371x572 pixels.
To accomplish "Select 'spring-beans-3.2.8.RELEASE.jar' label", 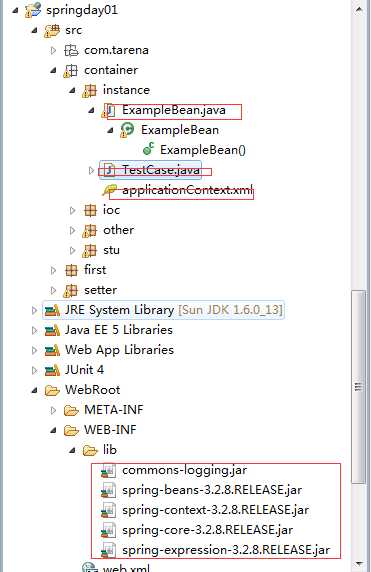I will point(212,491).
